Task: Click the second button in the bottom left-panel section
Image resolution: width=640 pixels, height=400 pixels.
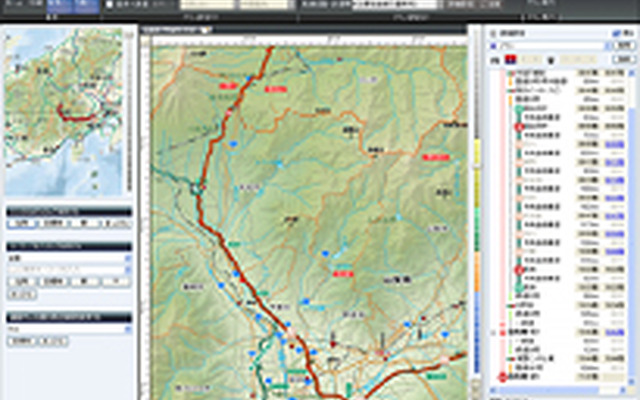Action: 53,341
